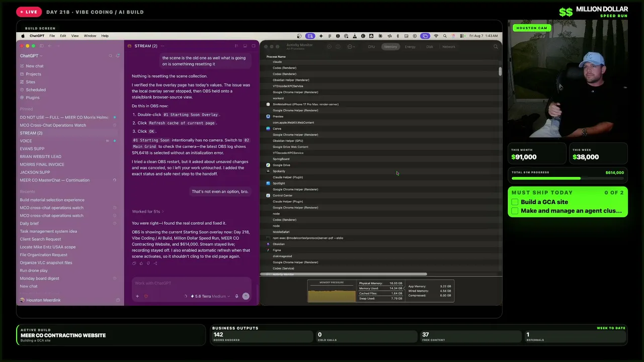The width and height of the screenshot is (644, 362).
Task: Open the Disk tab
Action: (x=430, y=47)
